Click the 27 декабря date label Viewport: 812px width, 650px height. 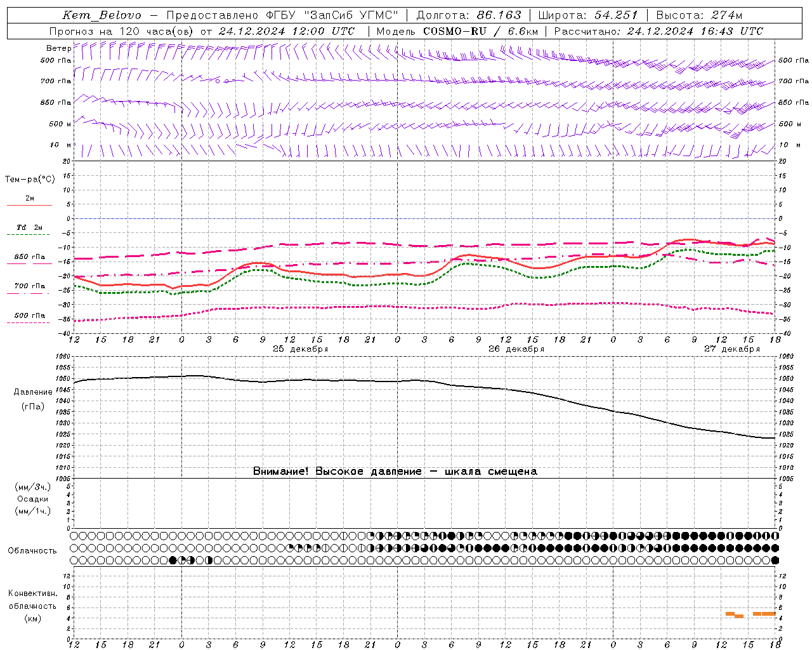pos(732,349)
